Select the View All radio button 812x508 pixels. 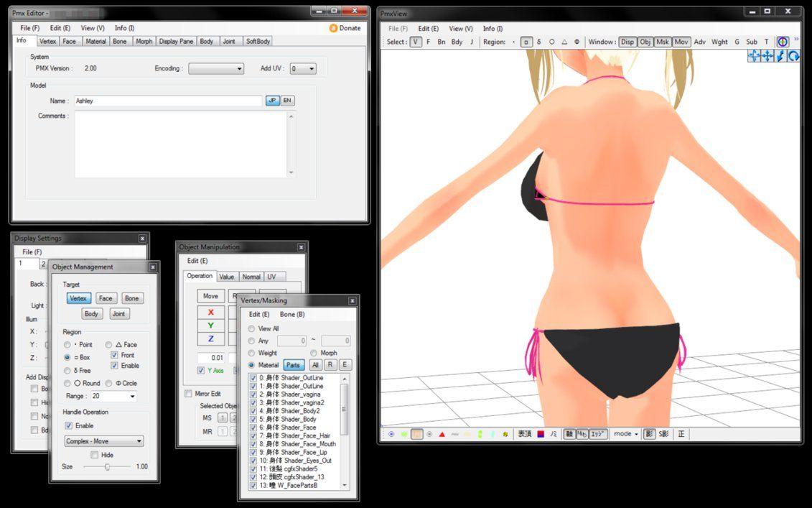point(251,328)
